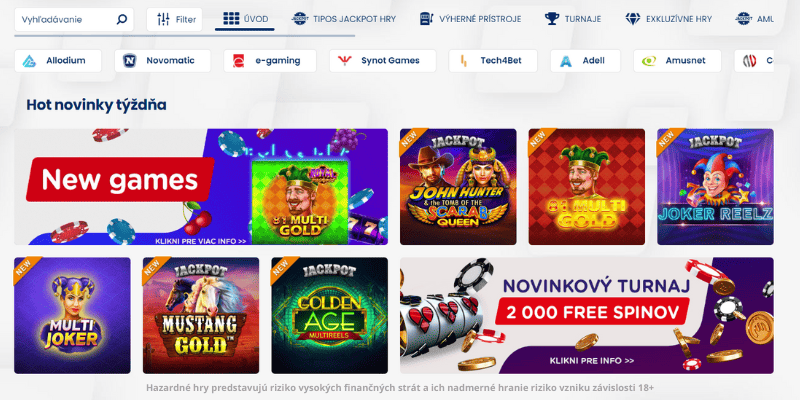Open the Exkluzívne Hry tab

point(668,19)
